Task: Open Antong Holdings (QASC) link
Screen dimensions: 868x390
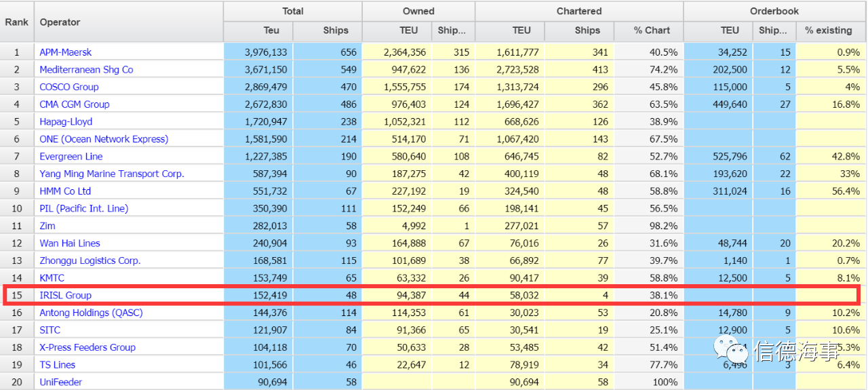Action: [x=91, y=313]
